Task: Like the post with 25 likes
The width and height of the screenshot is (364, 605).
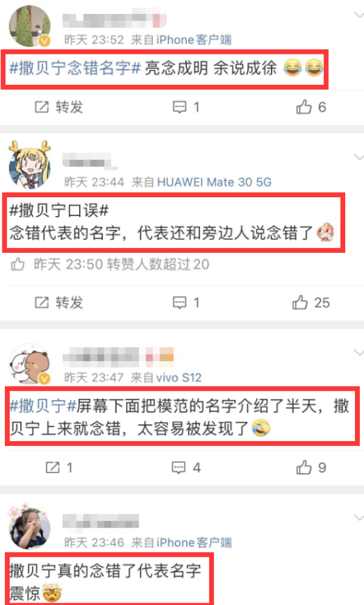Action: (311, 302)
